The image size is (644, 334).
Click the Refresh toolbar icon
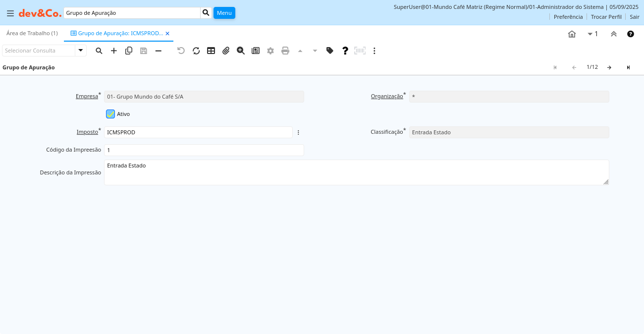(196, 51)
